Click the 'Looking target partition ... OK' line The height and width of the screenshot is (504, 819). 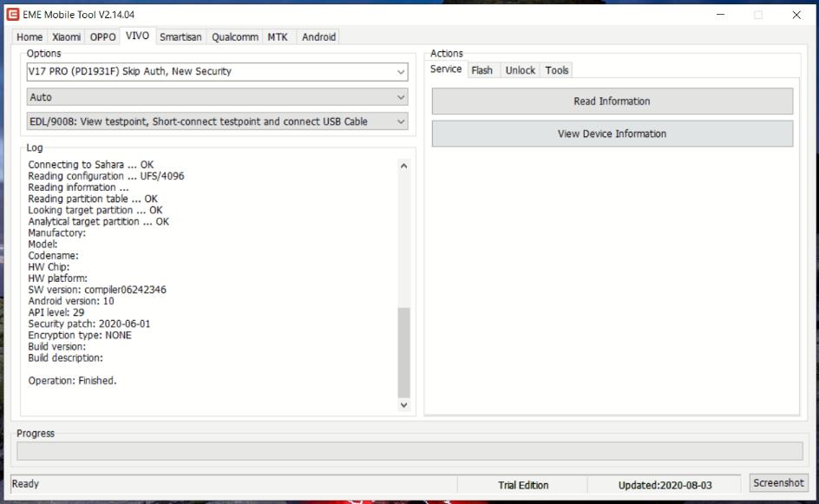point(95,210)
